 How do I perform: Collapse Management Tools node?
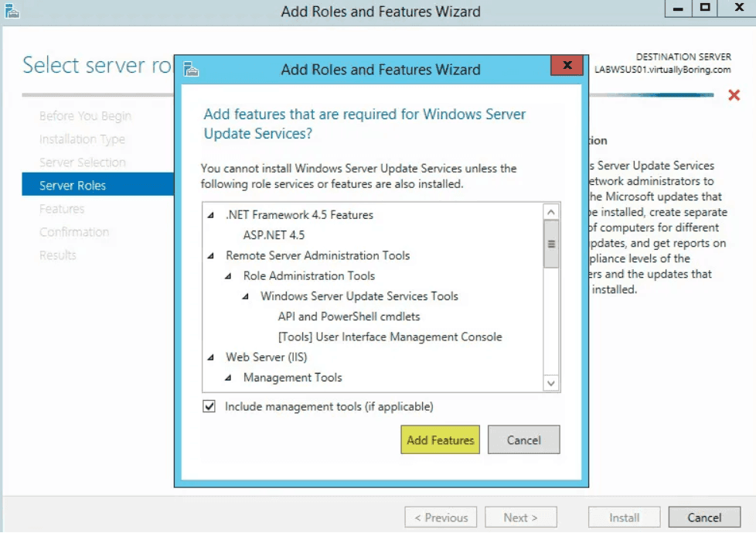[228, 378]
